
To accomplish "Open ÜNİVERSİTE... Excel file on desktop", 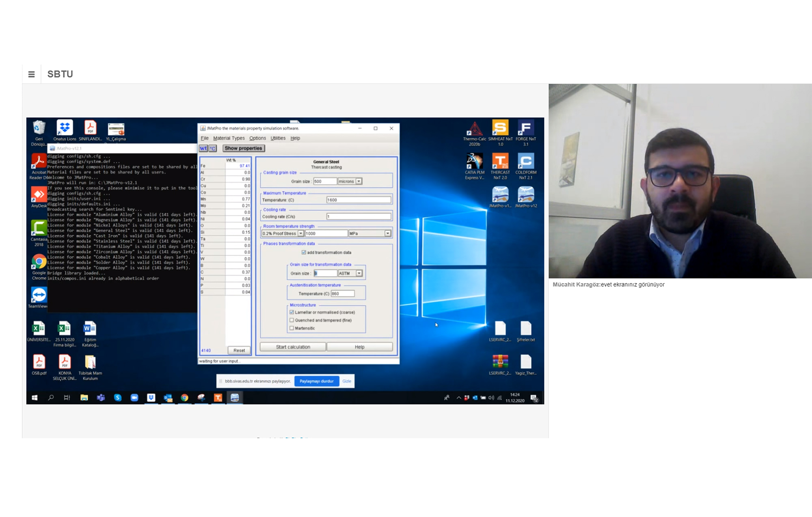I will [39, 331].
